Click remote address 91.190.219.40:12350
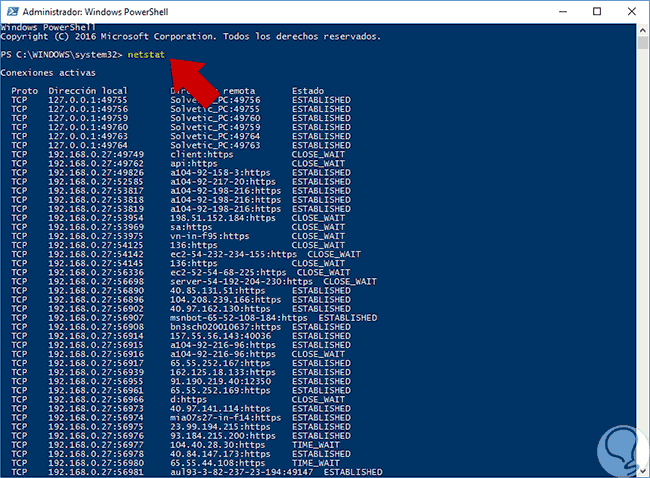 [220, 382]
